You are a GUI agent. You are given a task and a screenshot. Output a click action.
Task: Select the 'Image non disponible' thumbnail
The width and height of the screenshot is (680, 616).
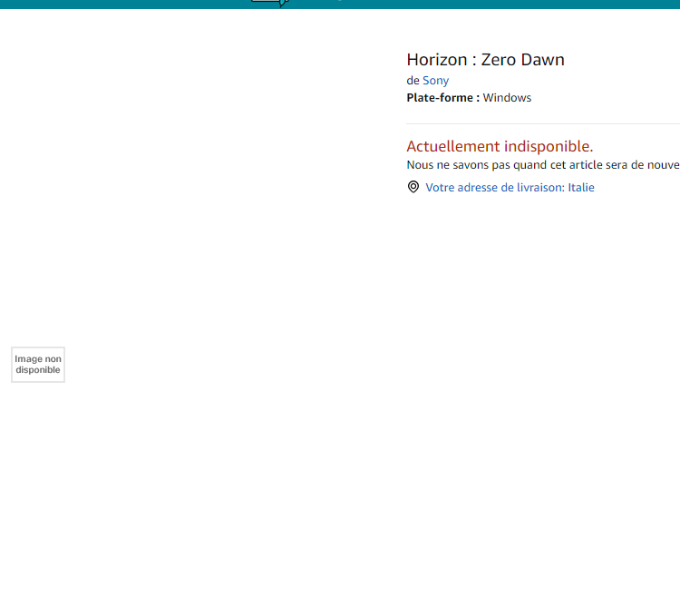pyautogui.click(x=38, y=365)
